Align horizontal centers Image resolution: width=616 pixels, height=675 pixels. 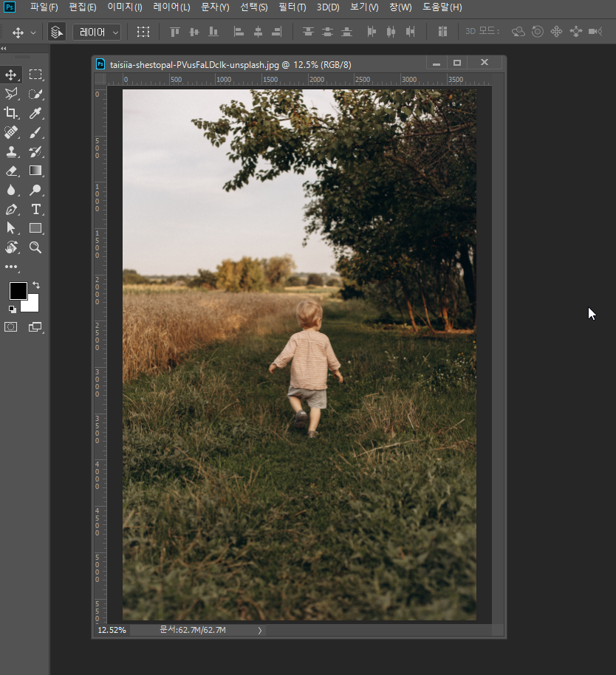coord(258,32)
